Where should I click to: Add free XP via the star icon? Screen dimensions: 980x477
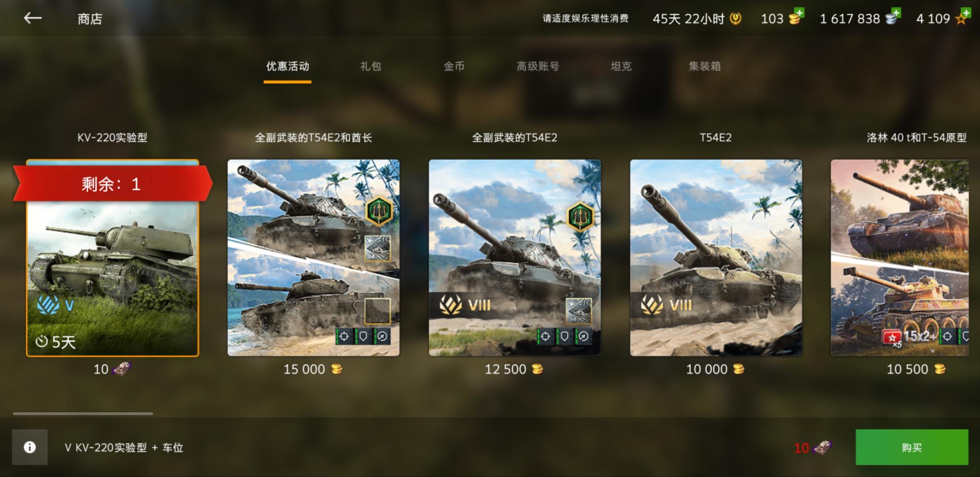[x=962, y=18]
